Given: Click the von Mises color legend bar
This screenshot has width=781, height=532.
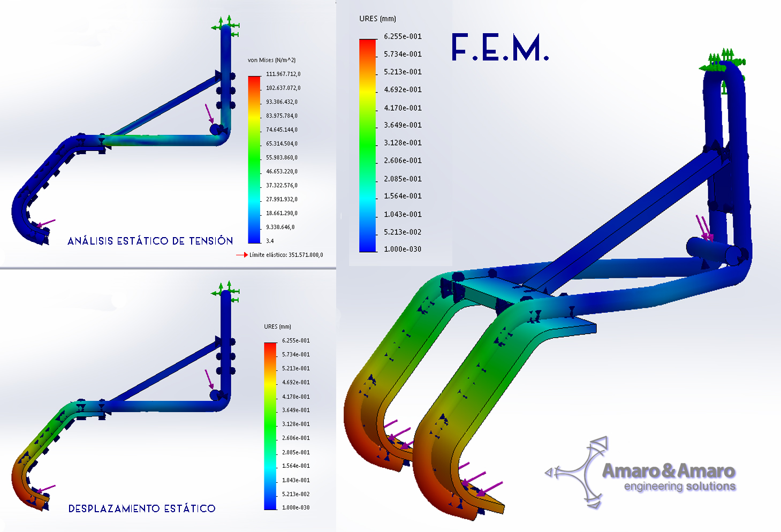Looking at the screenshot, I should (254, 159).
